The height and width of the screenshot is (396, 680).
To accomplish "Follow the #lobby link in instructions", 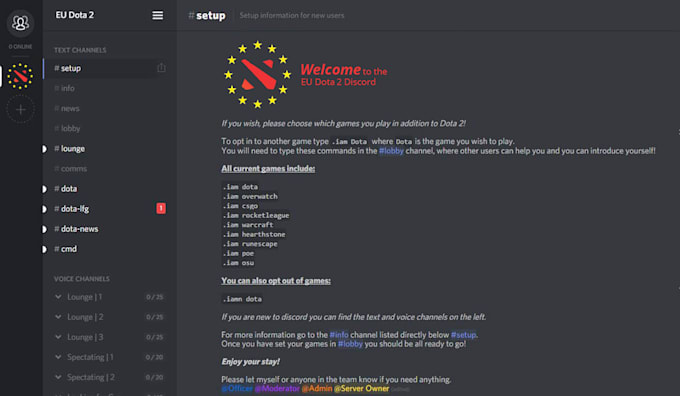I will tap(391, 151).
